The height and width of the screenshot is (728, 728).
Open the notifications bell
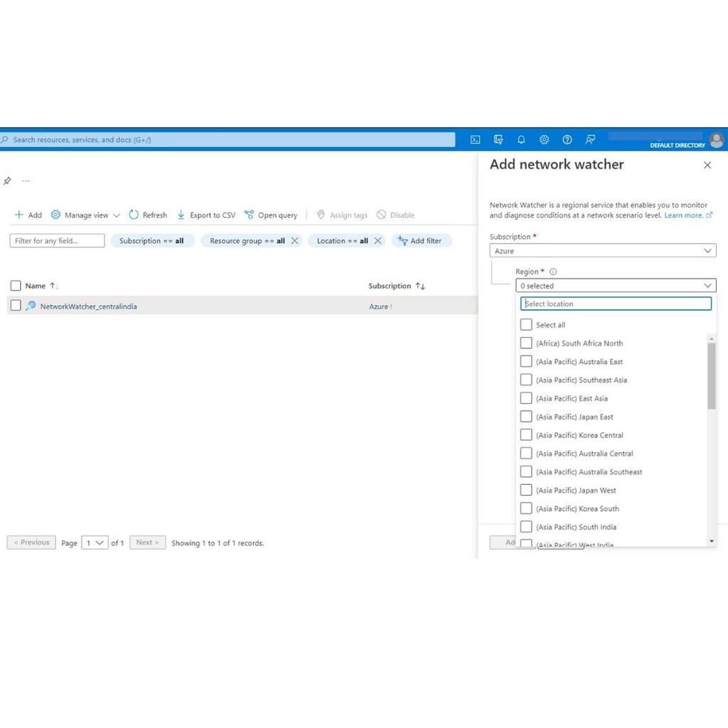(521, 139)
